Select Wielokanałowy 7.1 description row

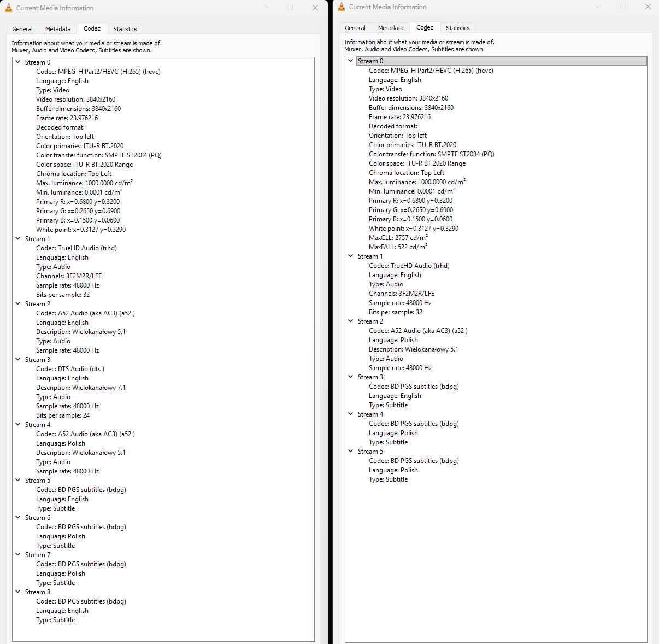(80, 388)
